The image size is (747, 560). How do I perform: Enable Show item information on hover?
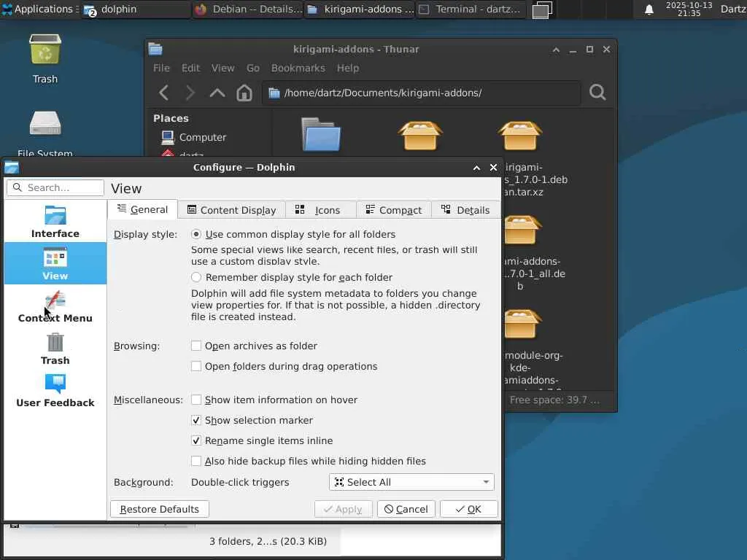point(274,400)
